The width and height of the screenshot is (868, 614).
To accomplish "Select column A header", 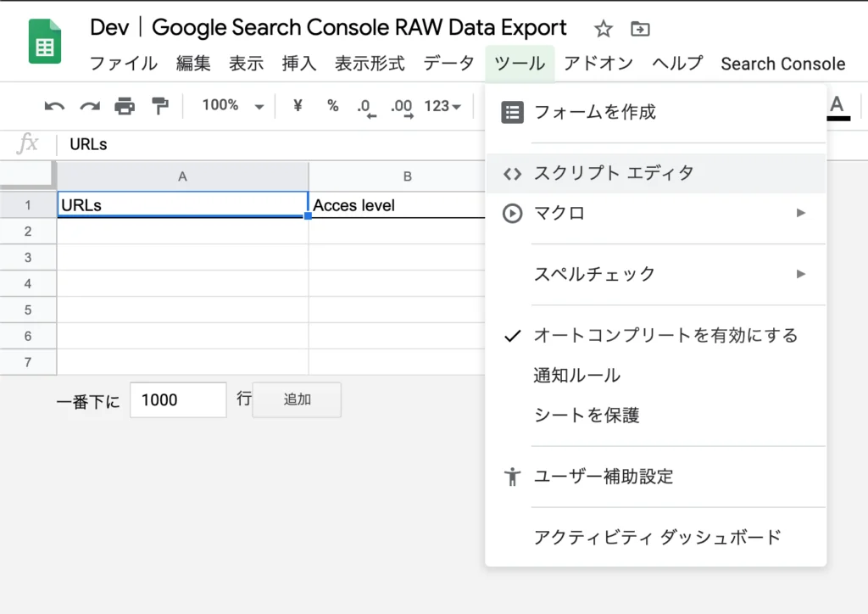I will [x=183, y=176].
